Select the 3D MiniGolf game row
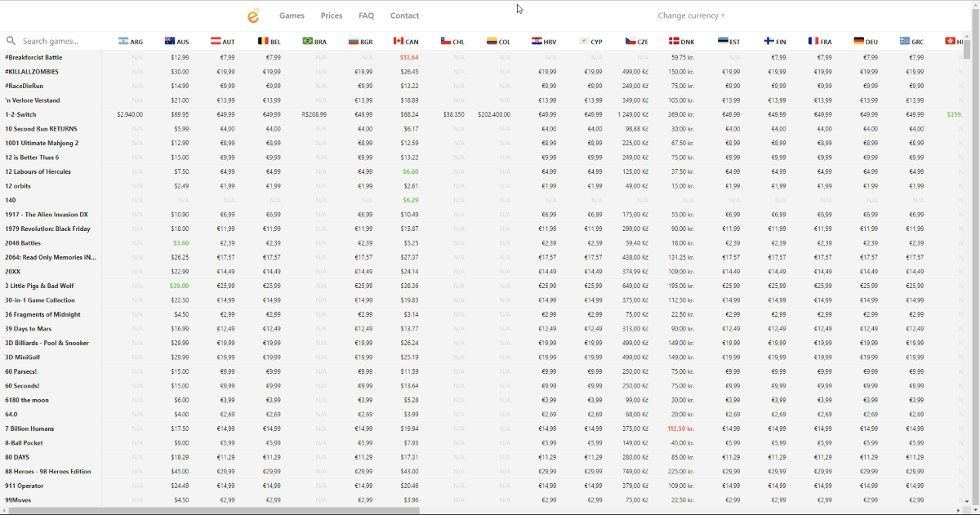 pyautogui.click(x=23, y=357)
